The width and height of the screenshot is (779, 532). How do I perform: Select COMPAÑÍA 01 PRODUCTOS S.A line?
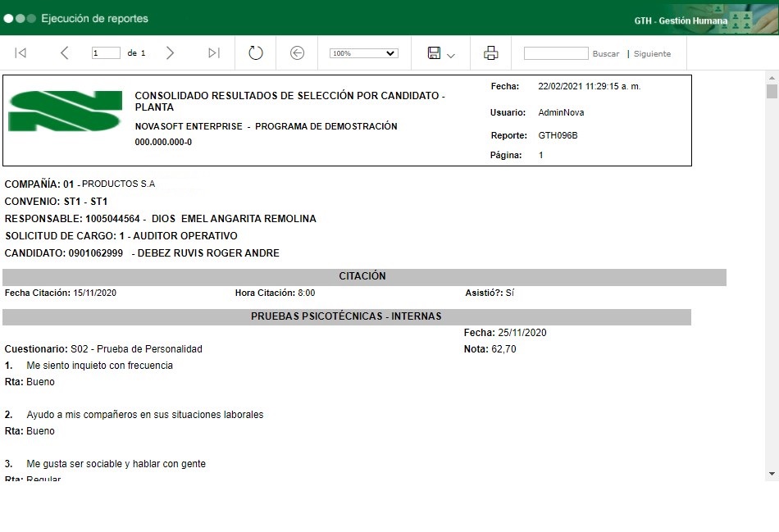(x=80, y=184)
